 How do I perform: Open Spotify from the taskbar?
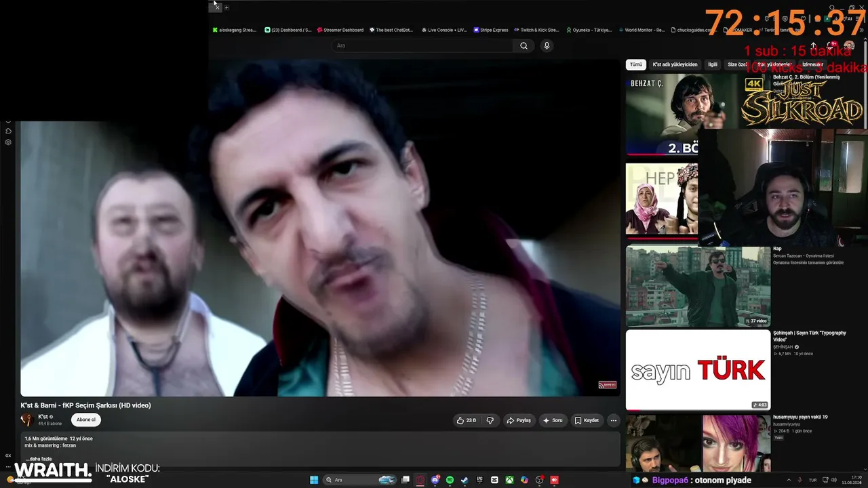click(x=450, y=480)
